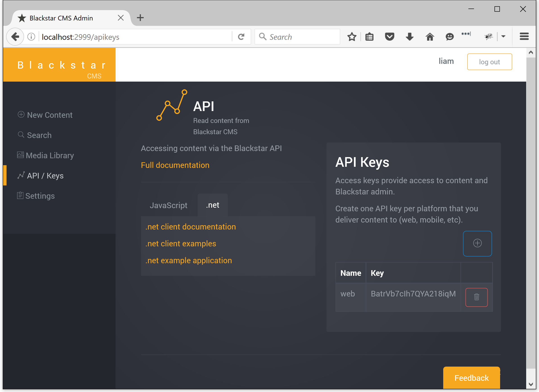The height and width of the screenshot is (392, 539).
Task: Select the .net tab
Action: 212,205
